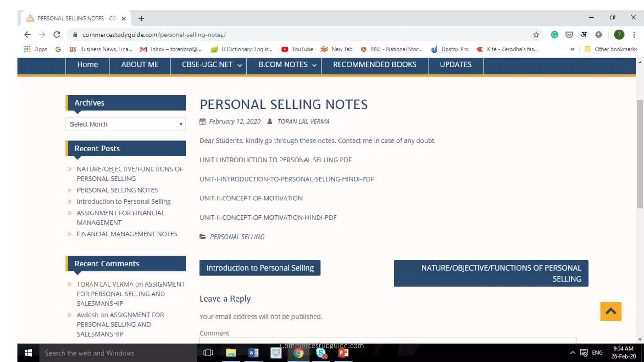Open PERSONAL SELLING category link

click(x=237, y=237)
